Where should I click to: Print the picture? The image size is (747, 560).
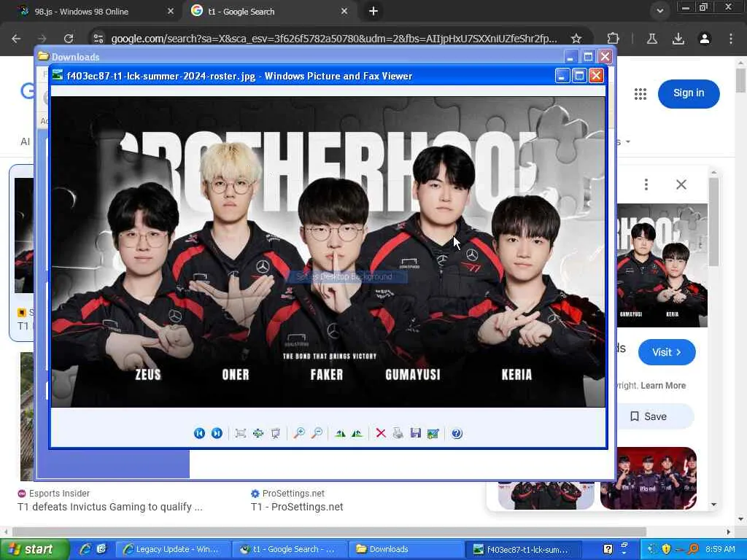[398, 433]
